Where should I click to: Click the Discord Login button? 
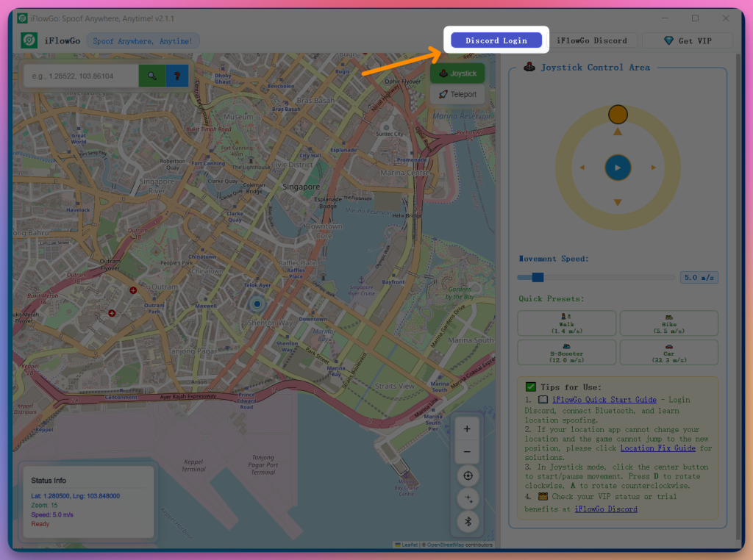496,40
